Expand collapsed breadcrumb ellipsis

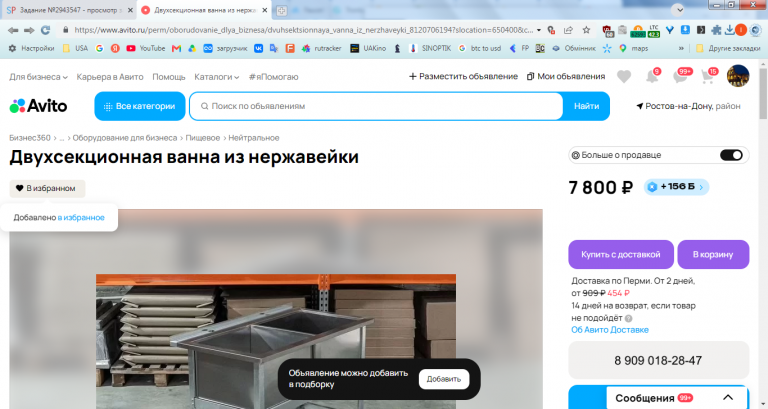pyautogui.click(x=62, y=138)
